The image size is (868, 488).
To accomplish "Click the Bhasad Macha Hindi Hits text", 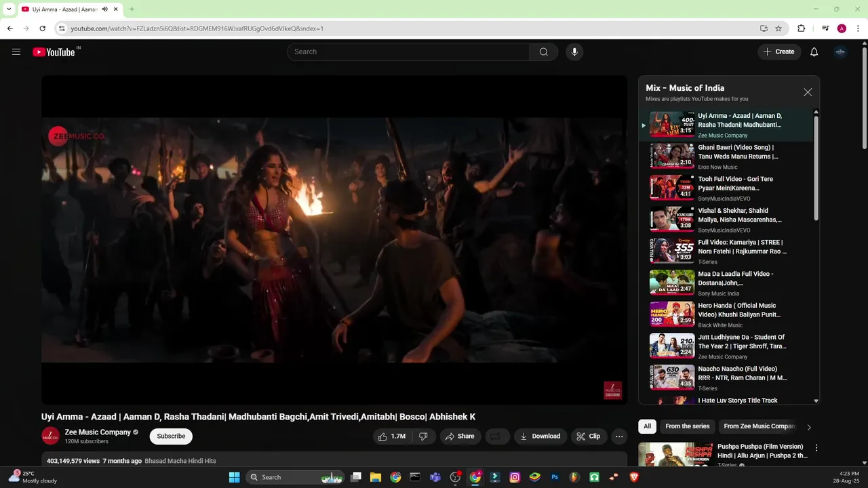I will (180, 461).
